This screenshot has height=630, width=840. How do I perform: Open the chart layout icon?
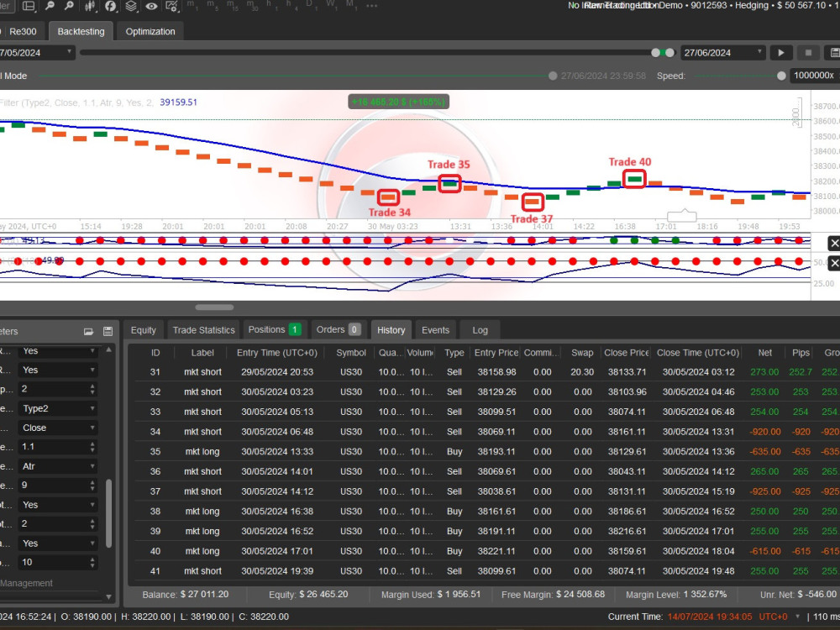(29, 6)
